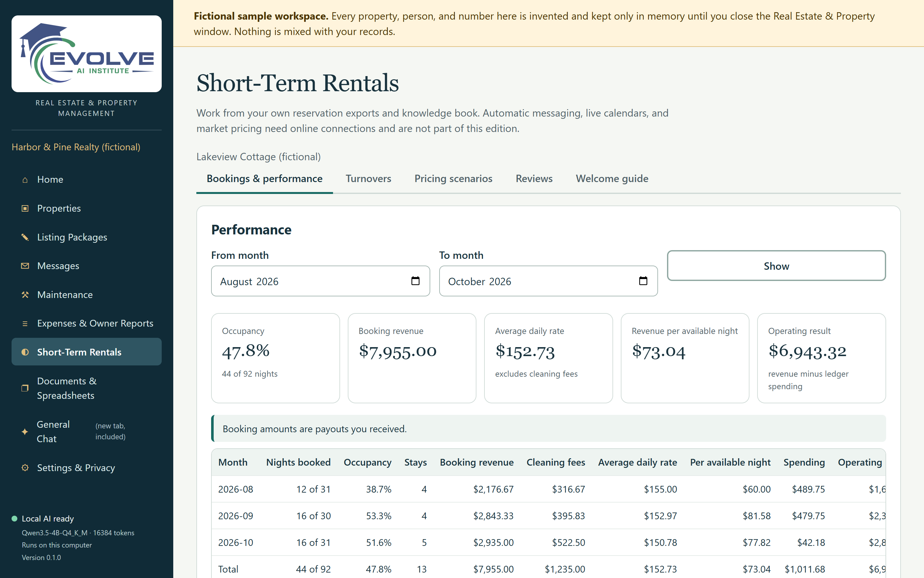Click the Operating result $6,943.32 card

click(821, 358)
